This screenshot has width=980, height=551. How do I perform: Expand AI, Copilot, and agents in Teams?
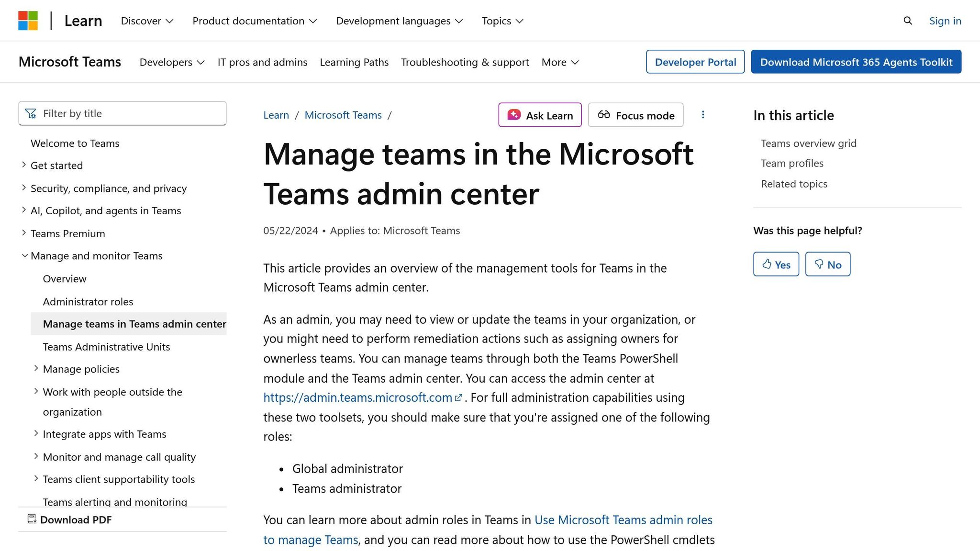(24, 210)
